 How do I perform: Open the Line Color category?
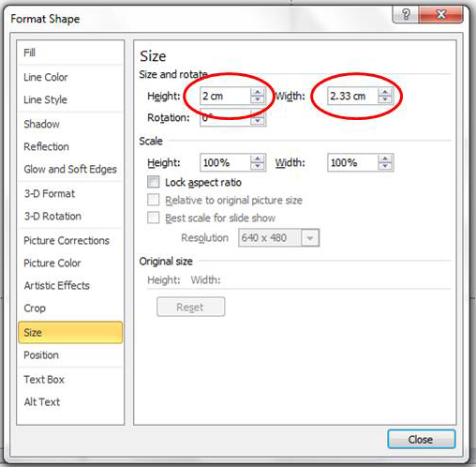click(70, 77)
